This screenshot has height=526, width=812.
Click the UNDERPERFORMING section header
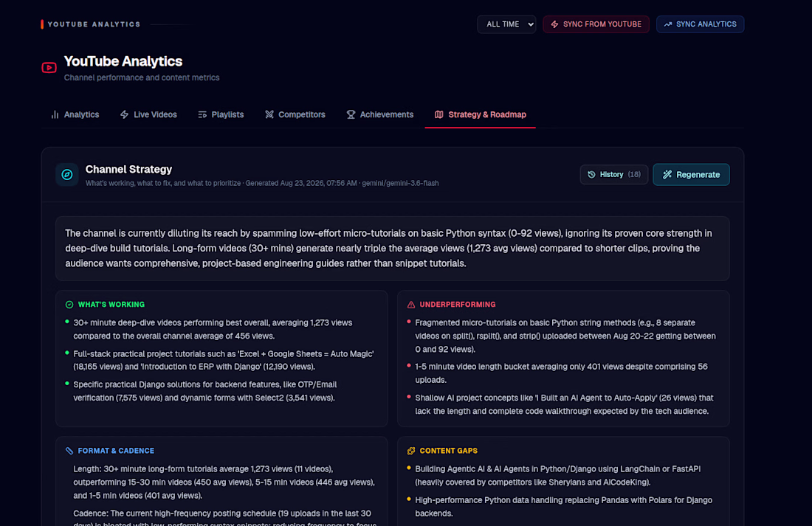pos(458,305)
